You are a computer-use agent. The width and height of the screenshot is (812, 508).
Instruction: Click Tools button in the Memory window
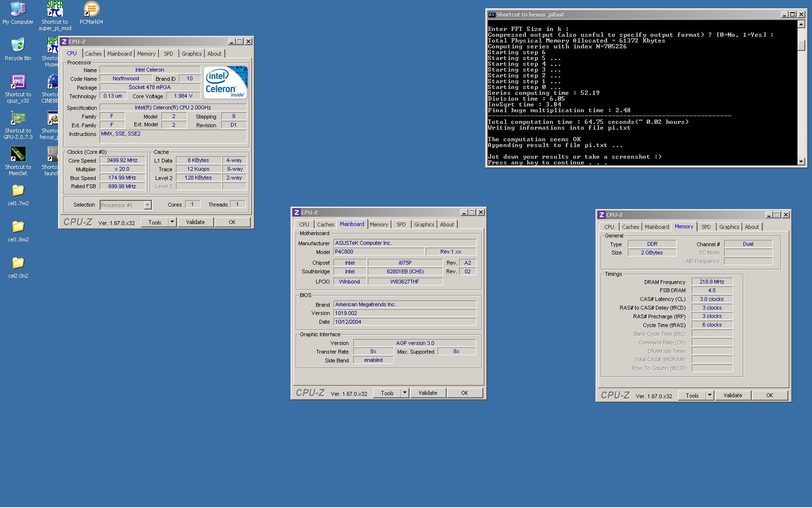[692, 395]
